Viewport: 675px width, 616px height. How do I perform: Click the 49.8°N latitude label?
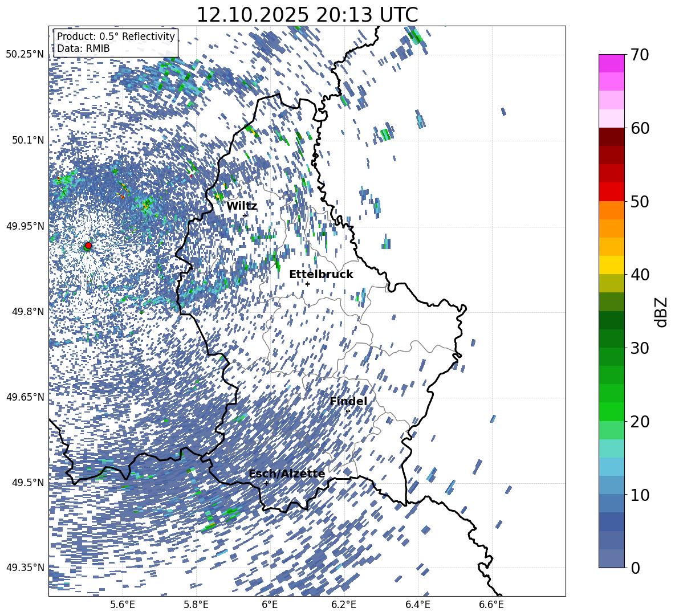[27, 312]
